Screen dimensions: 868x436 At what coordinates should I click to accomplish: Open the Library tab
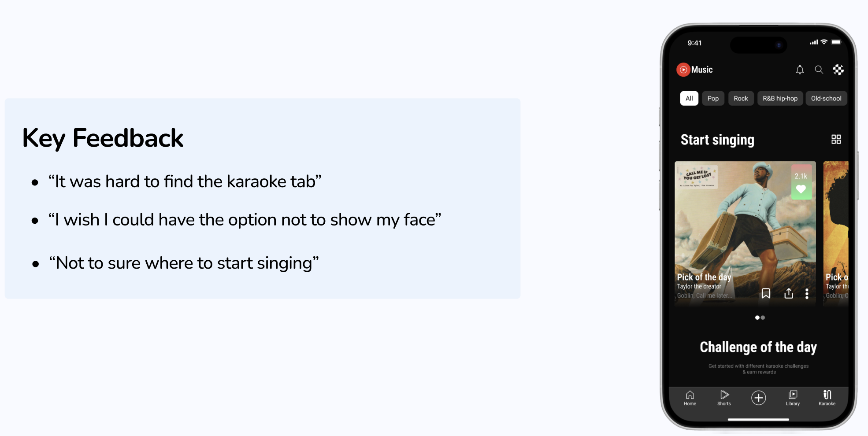click(x=793, y=398)
